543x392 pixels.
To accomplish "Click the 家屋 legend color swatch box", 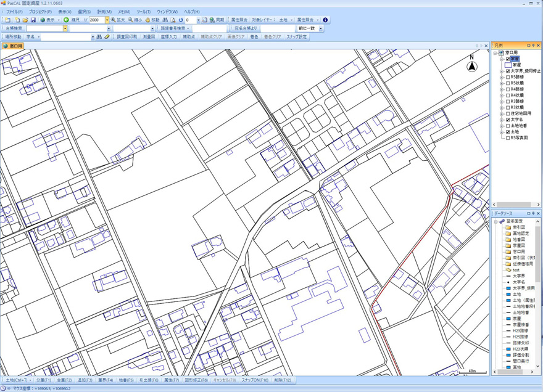I will tap(508, 65).
